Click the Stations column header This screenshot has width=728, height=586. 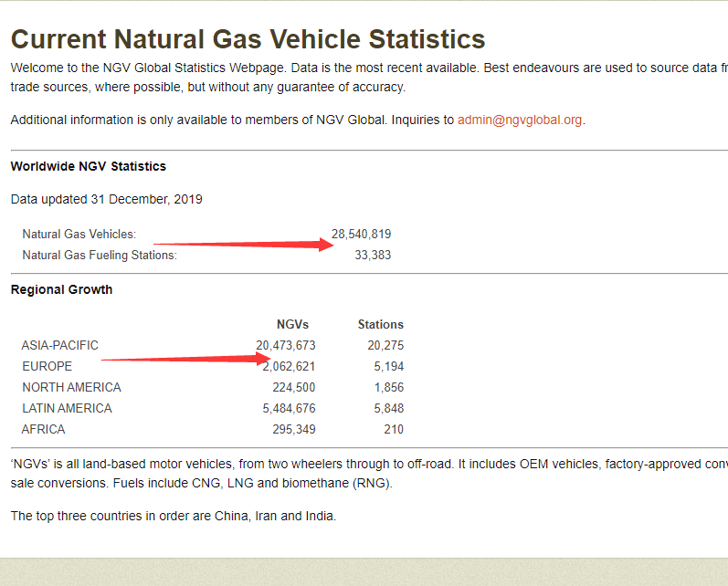tap(380, 324)
